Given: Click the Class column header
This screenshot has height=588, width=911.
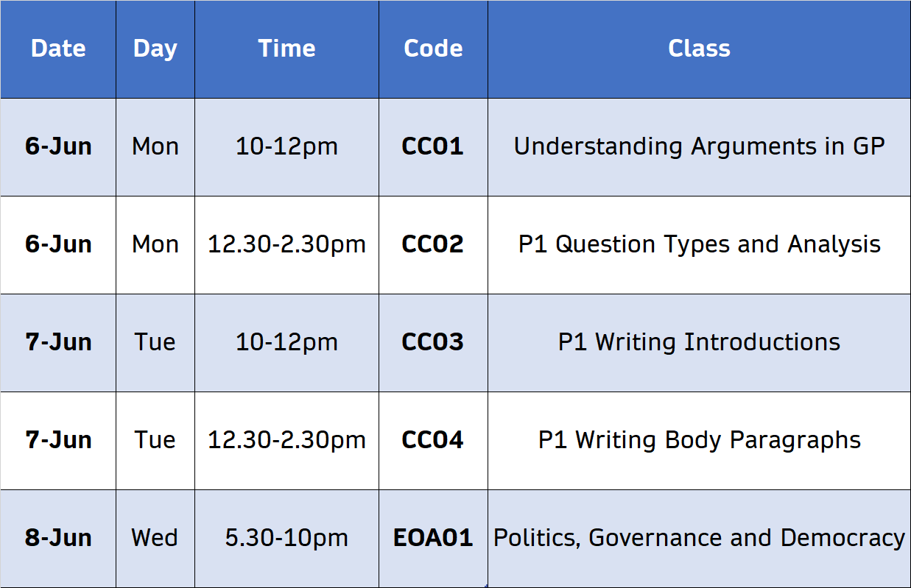Looking at the screenshot, I should pyautogui.click(x=699, y=49).
